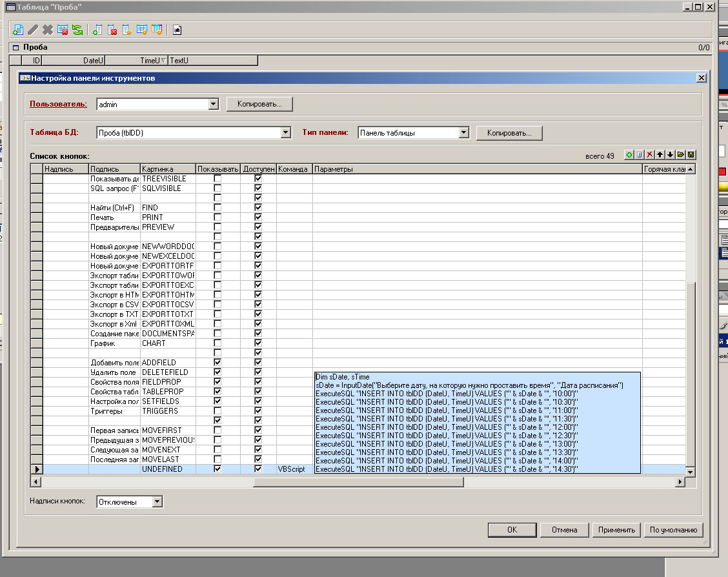Viewport: 728px width, 577px height.
Task: Enable Показывать checkbox for PRINT row
Action: pyautogui.click(x=217, y=218)
